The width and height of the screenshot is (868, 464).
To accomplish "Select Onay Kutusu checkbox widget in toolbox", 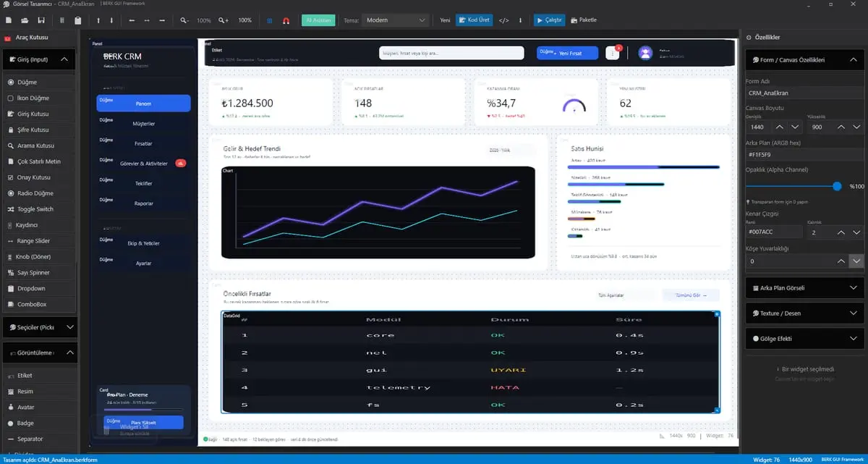I will (34, 177).
